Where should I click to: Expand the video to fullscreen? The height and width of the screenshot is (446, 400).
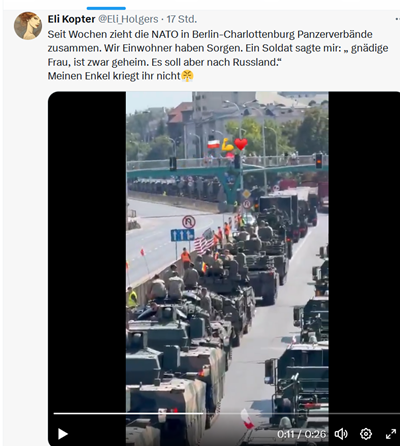391,434
